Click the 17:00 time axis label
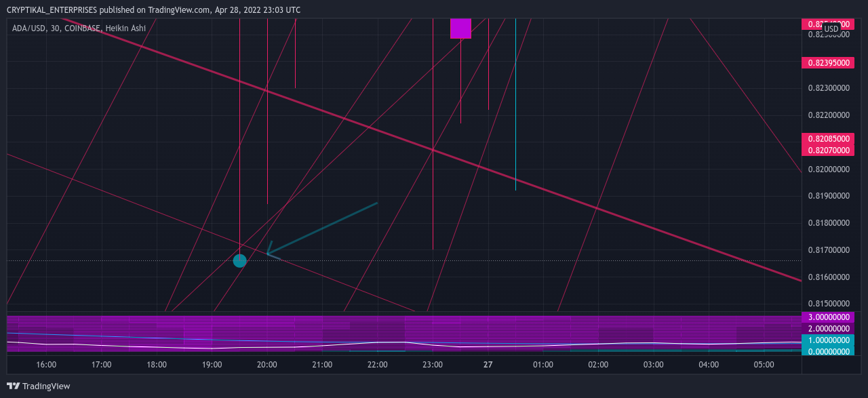Screen dimensions: 868x398 coord(101,365)
